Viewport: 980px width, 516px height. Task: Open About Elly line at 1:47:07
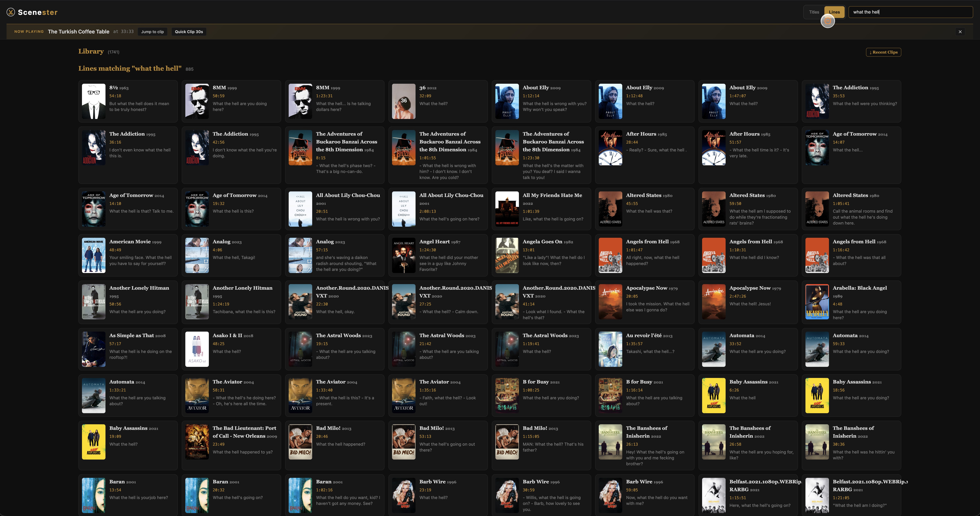(748, 101)
